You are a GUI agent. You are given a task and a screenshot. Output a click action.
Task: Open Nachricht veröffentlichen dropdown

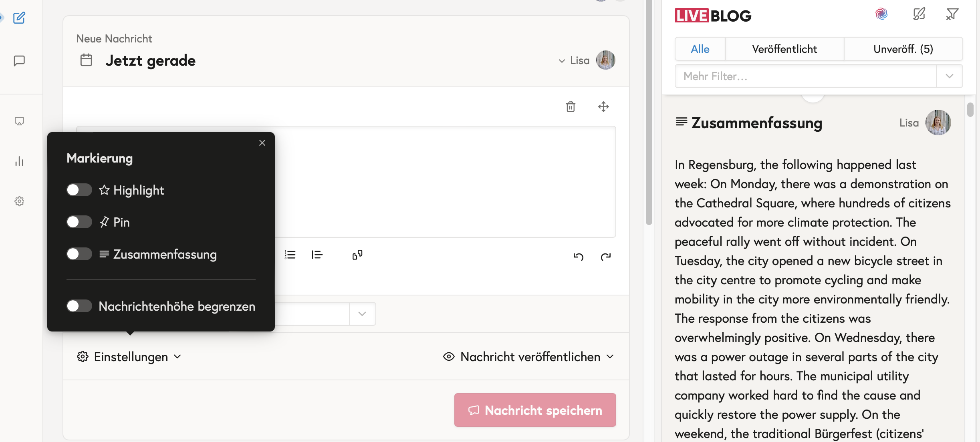pos(529,356)
